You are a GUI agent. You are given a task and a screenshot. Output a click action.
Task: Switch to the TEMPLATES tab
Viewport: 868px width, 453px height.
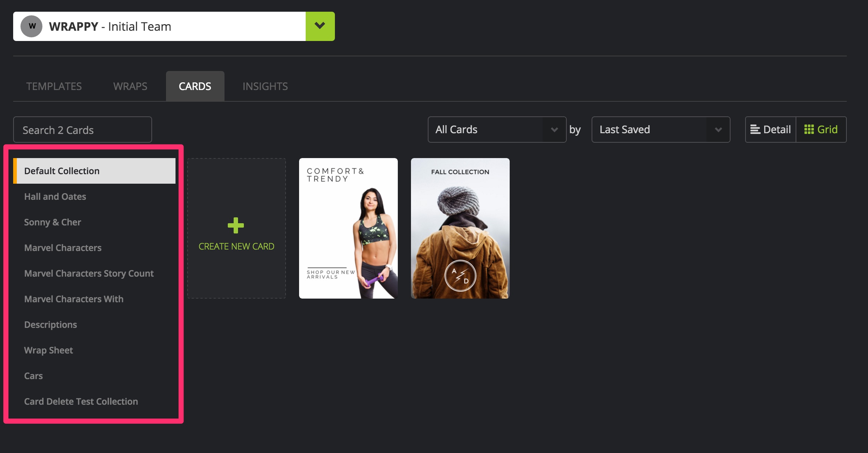click(x=54, y=86)
